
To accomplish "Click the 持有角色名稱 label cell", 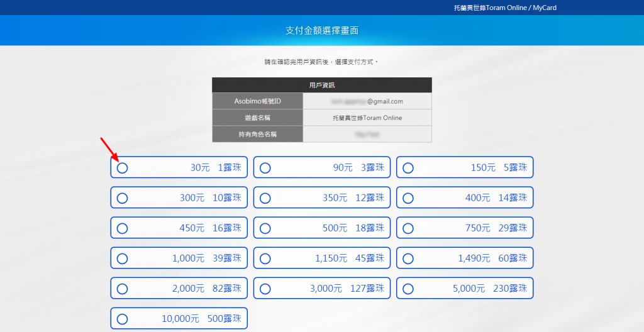I will click(x=257, y=134).
